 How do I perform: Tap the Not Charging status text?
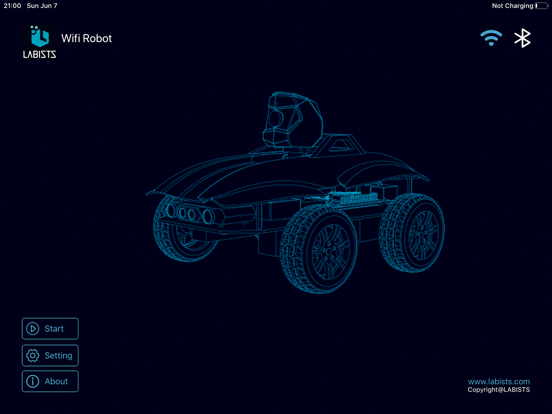(512, 6)
